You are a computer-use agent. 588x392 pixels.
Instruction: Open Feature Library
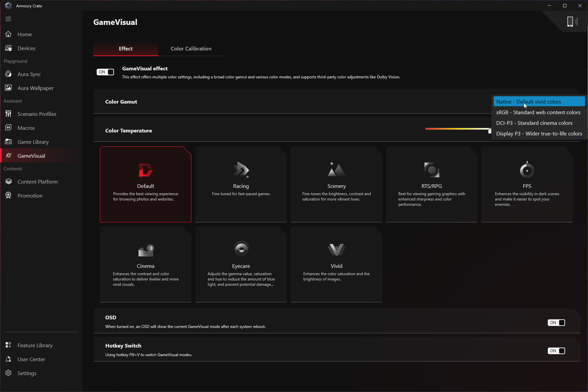41,345
